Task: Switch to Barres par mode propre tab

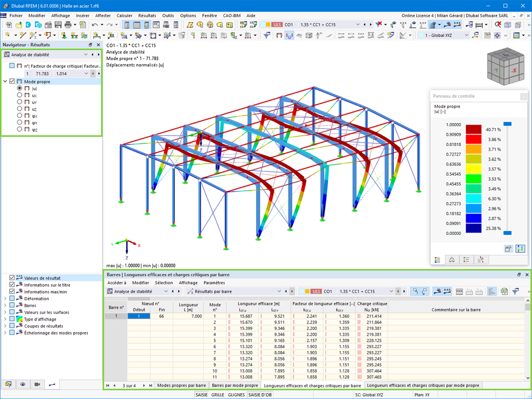Action: pos(235,385)
